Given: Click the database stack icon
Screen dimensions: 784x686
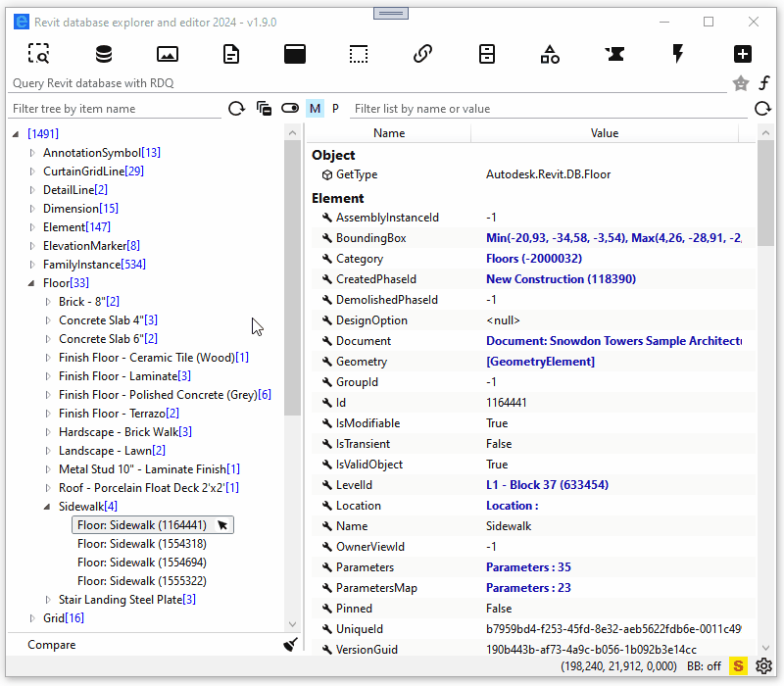Looking at the screenshot, I should coord(104,54).
